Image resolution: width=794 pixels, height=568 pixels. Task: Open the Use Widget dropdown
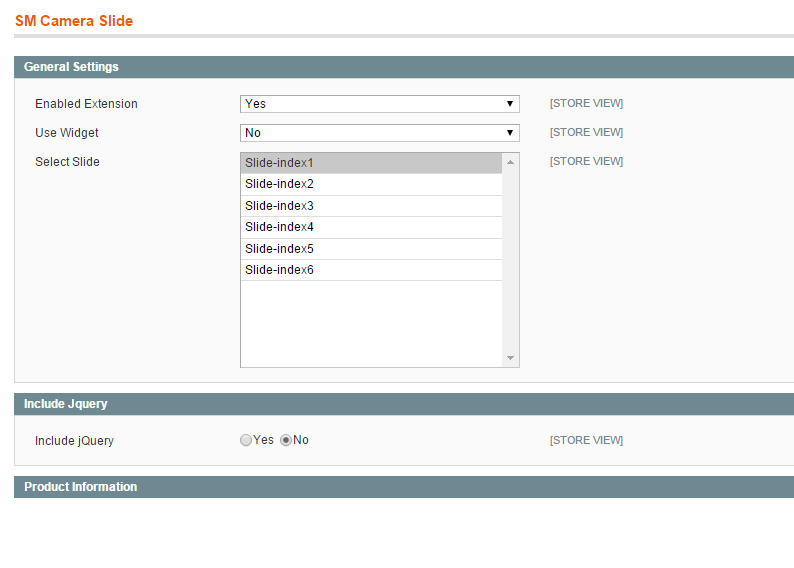pyautogui.click(x=379, y=133)
